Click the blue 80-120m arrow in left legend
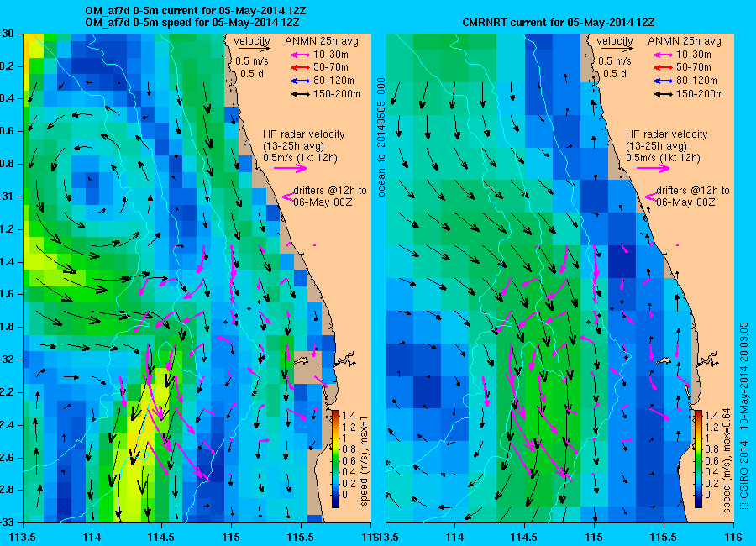Screen dimensions: 756x546 pos(301,81)
